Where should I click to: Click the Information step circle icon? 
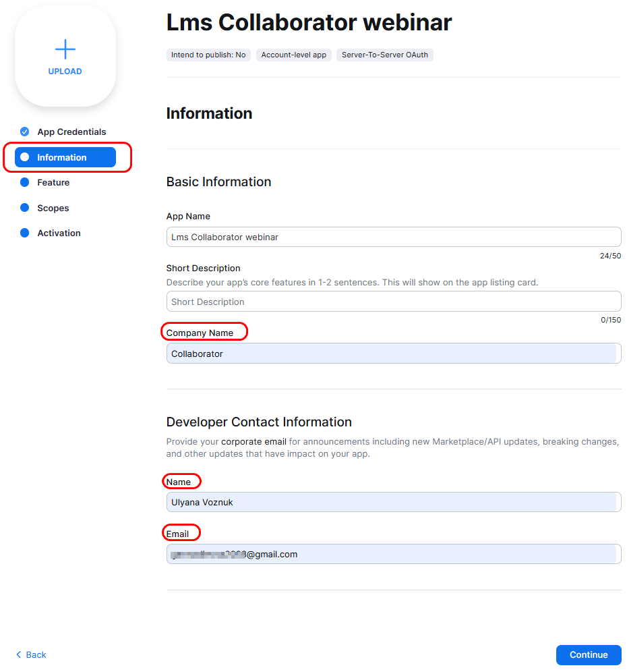point(25,157)
